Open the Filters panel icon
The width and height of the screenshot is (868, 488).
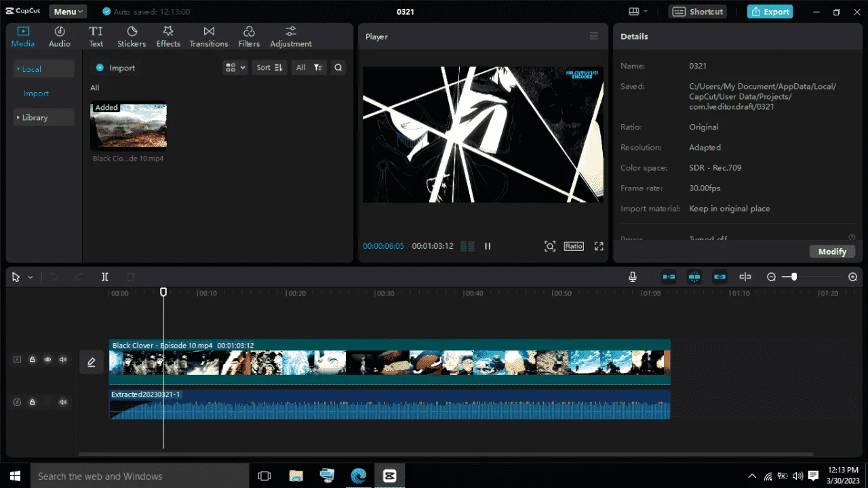point(249,37)
